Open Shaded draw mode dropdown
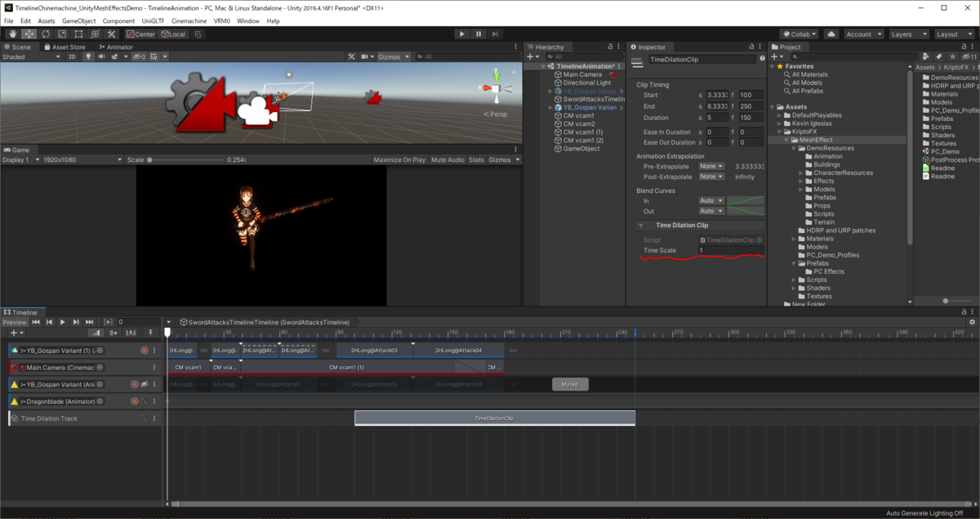The height and width of the screenshot is (519, 980). click(x=31, y=57)
